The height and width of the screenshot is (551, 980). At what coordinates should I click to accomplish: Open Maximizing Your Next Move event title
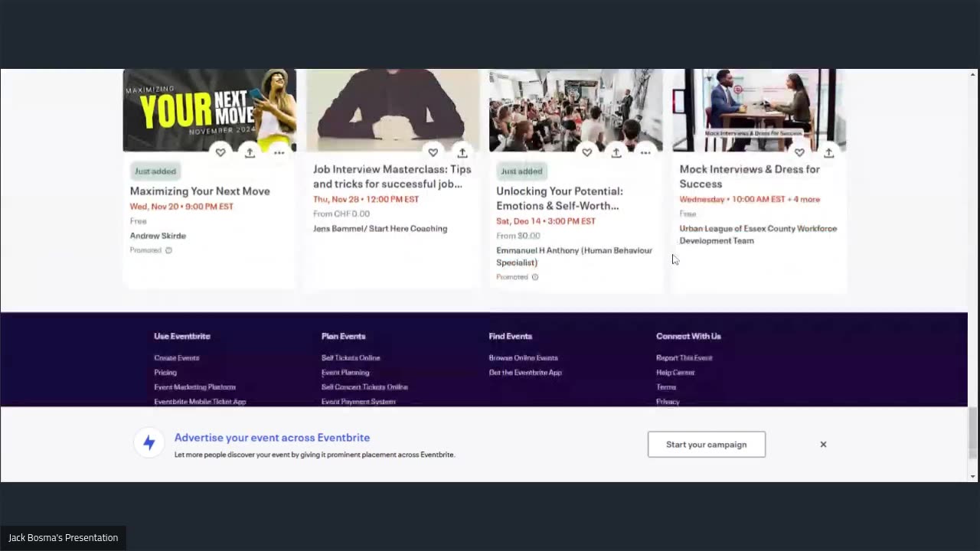tap(200, 191)
